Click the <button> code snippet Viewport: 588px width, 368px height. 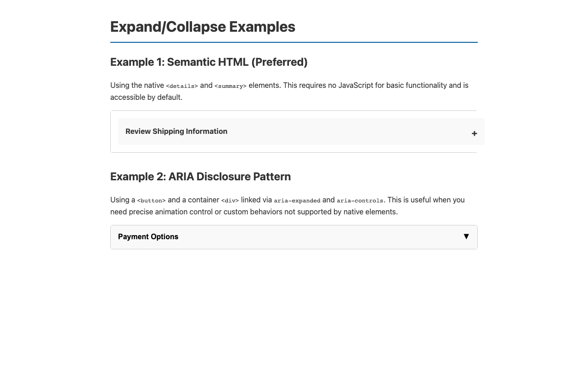pos(151,201)
